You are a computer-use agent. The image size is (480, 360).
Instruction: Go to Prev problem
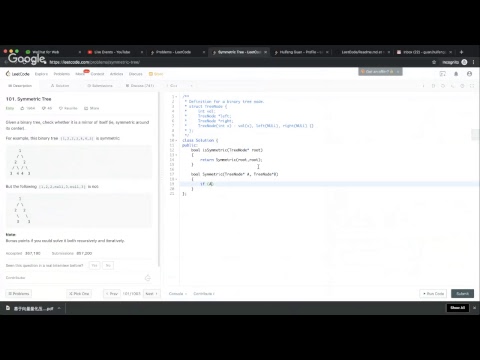pyautogui.click(x=112, y=294)
